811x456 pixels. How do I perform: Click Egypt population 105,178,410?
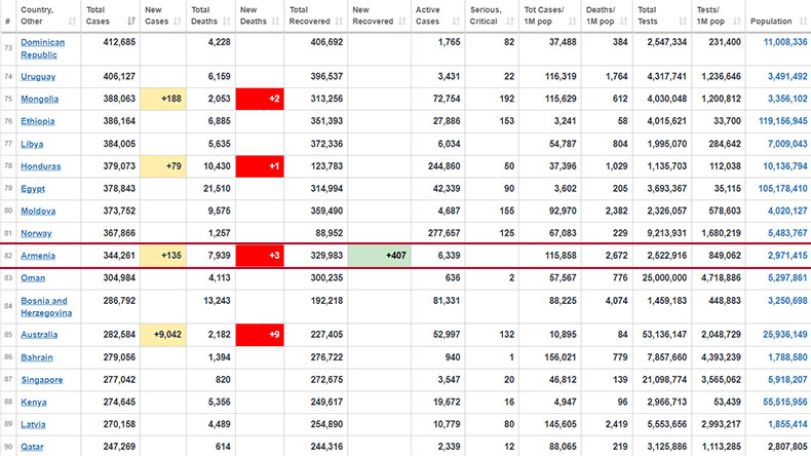[783, 189]
